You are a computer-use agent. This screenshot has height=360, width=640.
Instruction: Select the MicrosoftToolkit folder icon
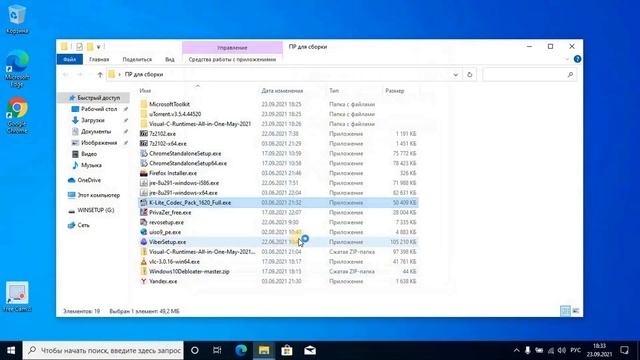coord(144,104)
